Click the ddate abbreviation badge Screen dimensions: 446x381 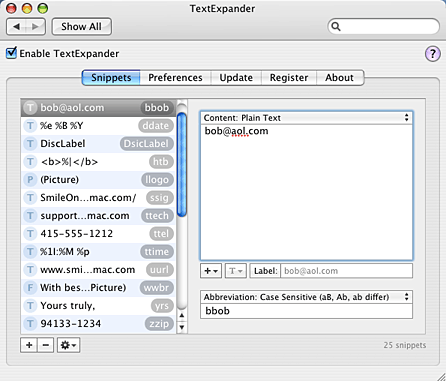click(156, 126)
